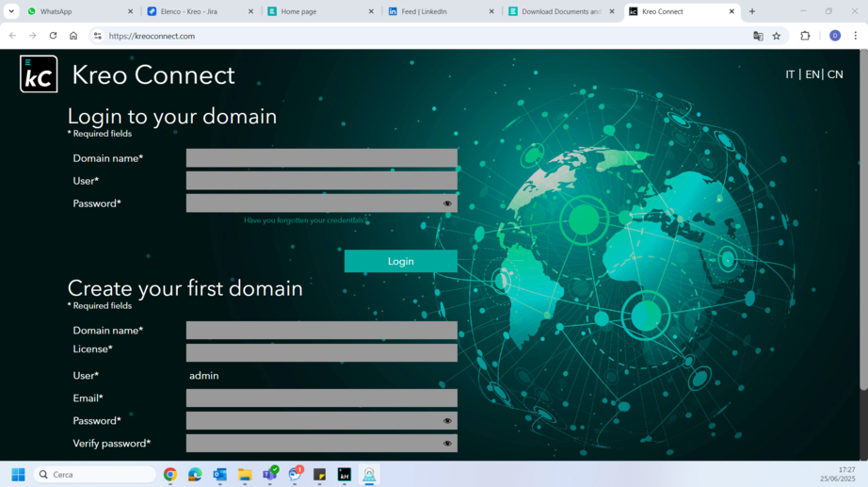
Task: Open the browser extensions puzzle icon
Action: click(x=805, y=36)
